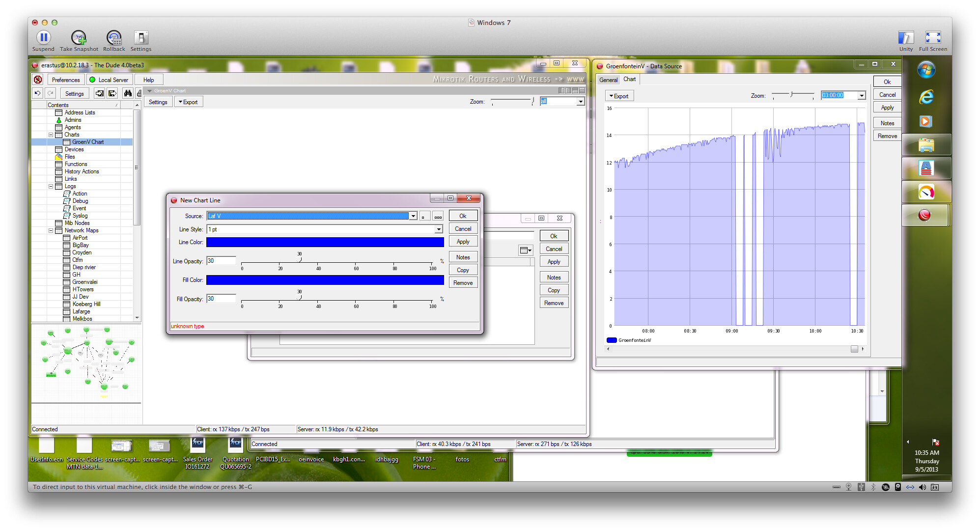Select Groenvalei in the contents tree
The height and width of the screenshot is (531, 980).
coord(84,281)
